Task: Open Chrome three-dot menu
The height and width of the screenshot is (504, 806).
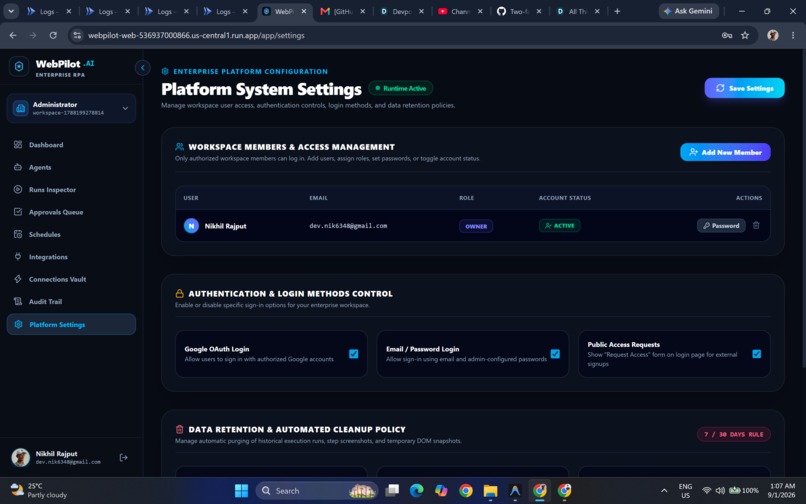Action: coord(793,35)
